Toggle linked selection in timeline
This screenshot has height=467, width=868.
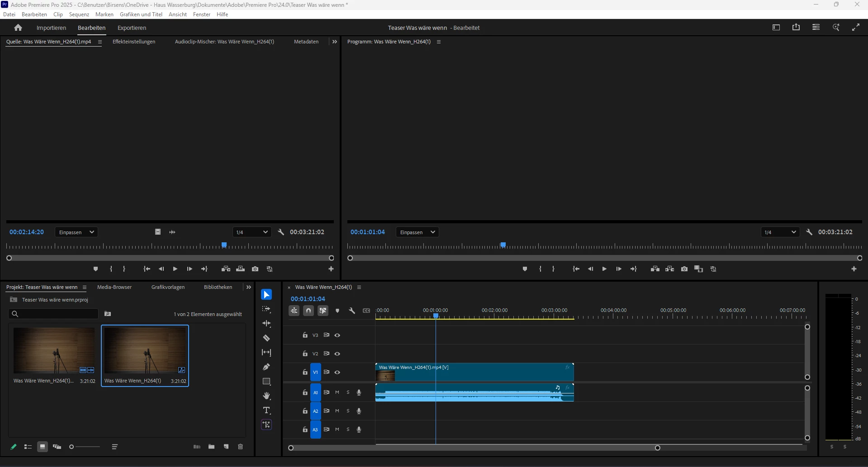pos(323,311)
